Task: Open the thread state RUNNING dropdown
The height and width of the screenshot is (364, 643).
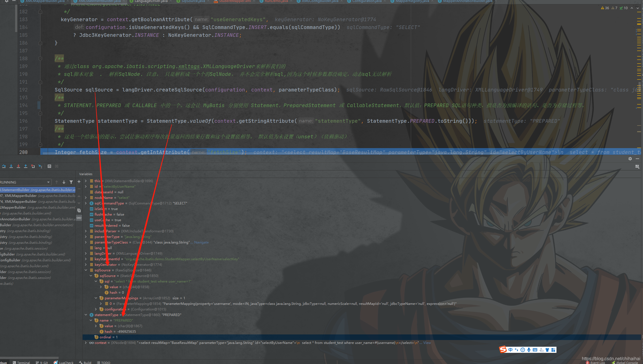Action: [25, 182]
